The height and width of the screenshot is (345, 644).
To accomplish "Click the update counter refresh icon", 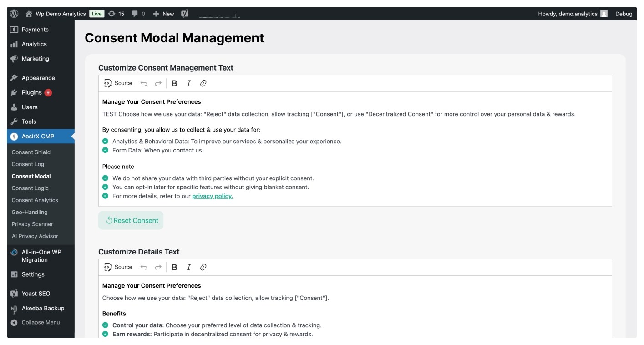I will pyautogui.click(x=116, y=13).
